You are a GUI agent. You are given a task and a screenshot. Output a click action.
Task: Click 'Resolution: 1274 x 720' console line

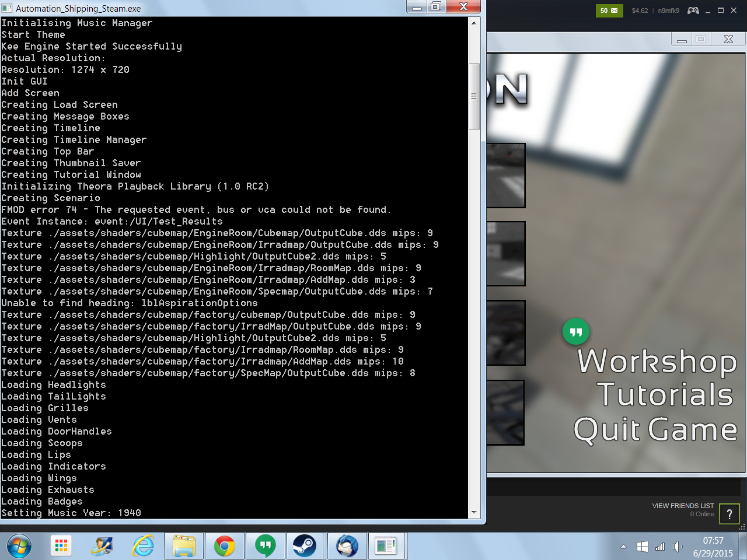65,69
